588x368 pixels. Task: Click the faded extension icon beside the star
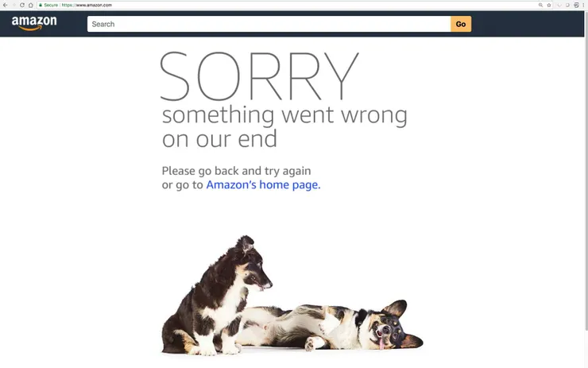pos(559,5)
